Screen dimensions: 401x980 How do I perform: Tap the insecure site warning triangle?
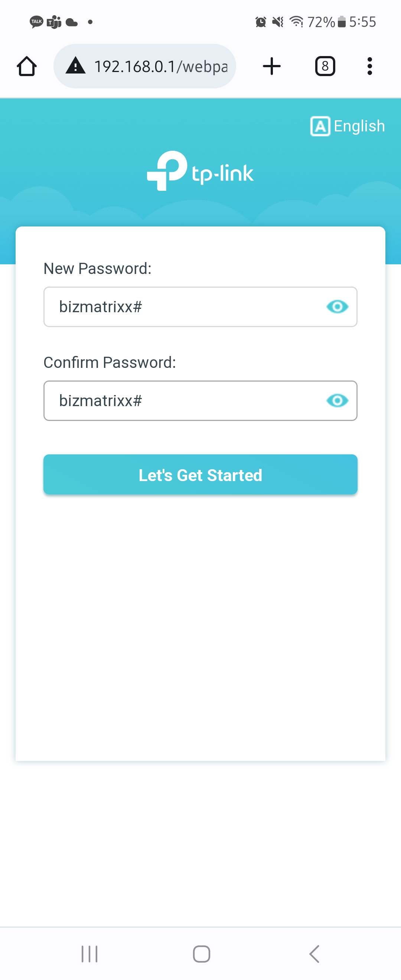[x=75, y=66]
